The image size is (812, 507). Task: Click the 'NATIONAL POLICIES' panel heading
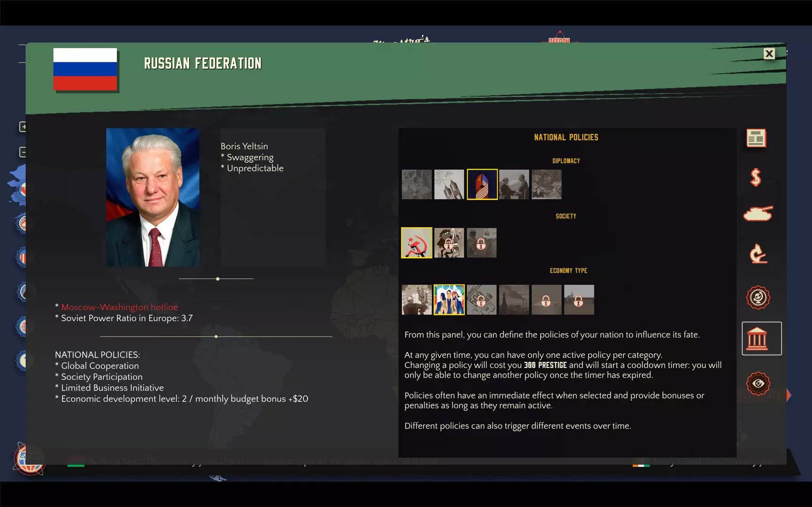point(566,138)
